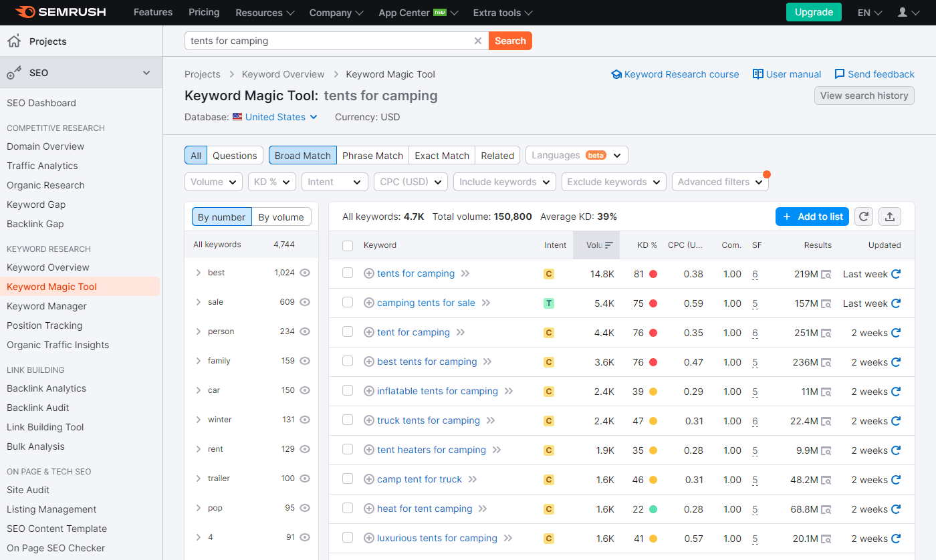Viewport: 936px width, 560px height.
Task: Refresh metrics for 'tents for camping' row
Action: 896,273
